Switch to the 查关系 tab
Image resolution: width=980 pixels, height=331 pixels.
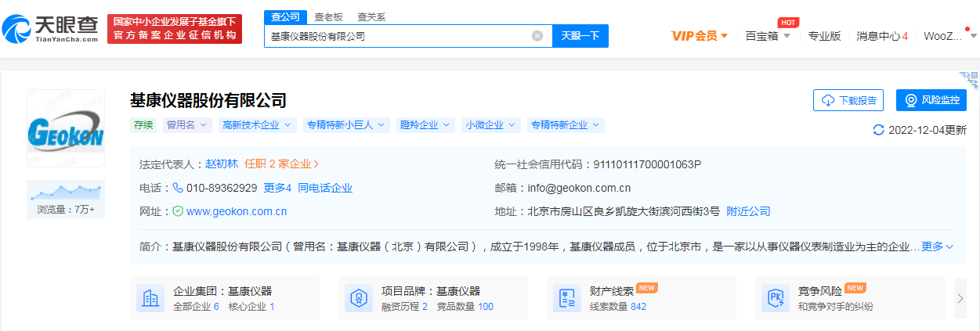pyautogui.click(x=371, y=16)
